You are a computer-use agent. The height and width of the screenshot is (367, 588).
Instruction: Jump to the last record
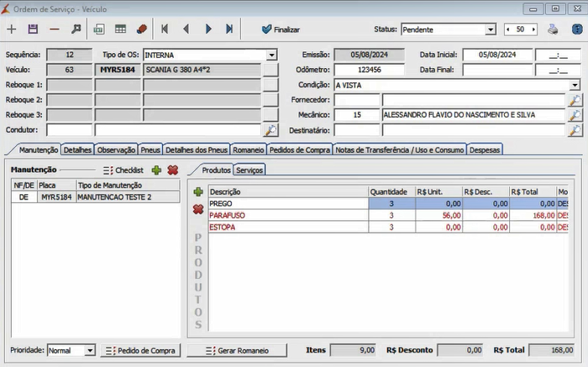click(x=229, y=29)
